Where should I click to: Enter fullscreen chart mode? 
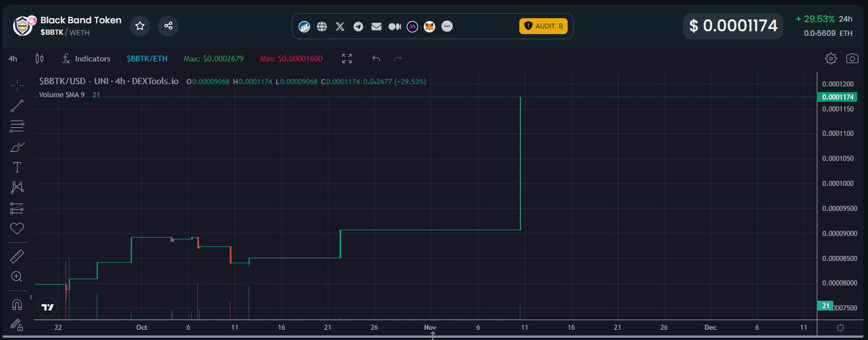347,59
